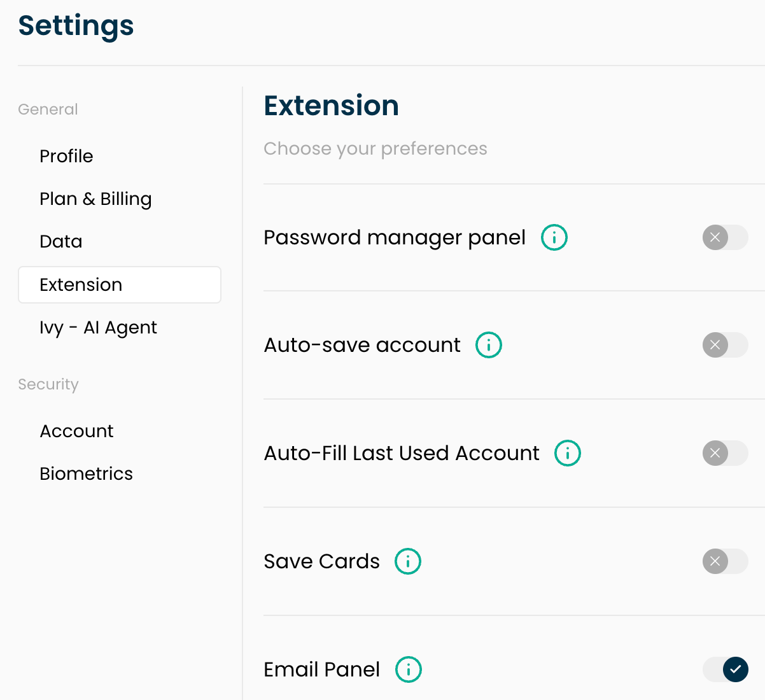Select the Extension sidebar item
The width and height of the screenshot is (765, 700).
[120, 284]
